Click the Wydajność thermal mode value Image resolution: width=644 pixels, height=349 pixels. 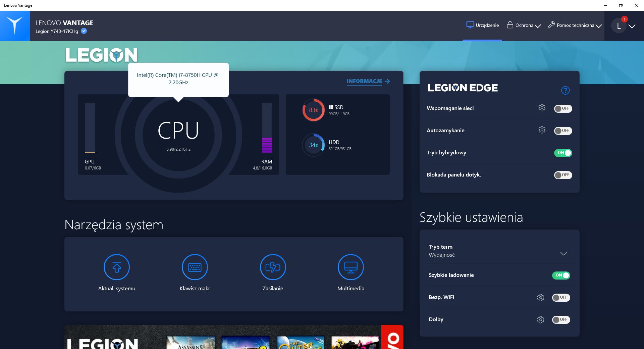point(442,255)
